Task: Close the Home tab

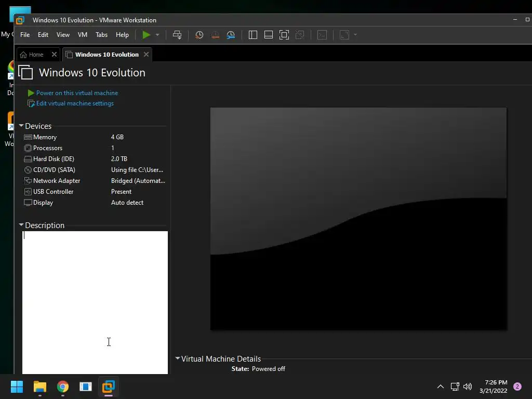Action: (54, 54)
